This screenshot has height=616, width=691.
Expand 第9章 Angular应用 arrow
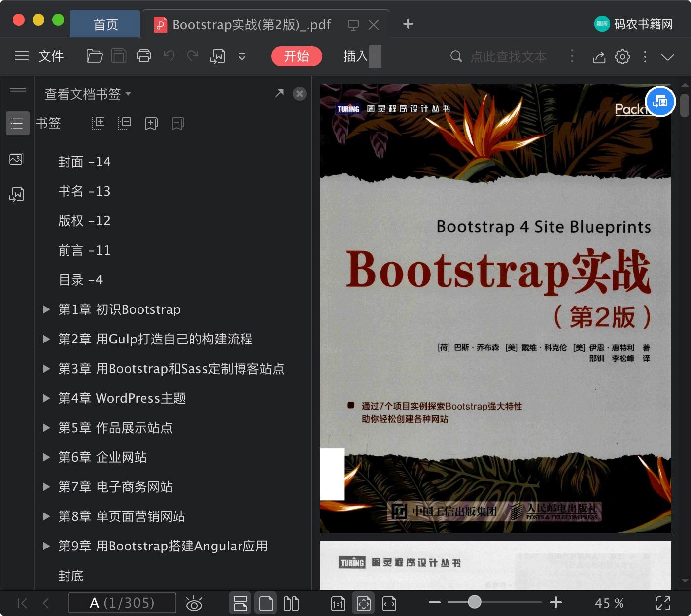point(46,546)
